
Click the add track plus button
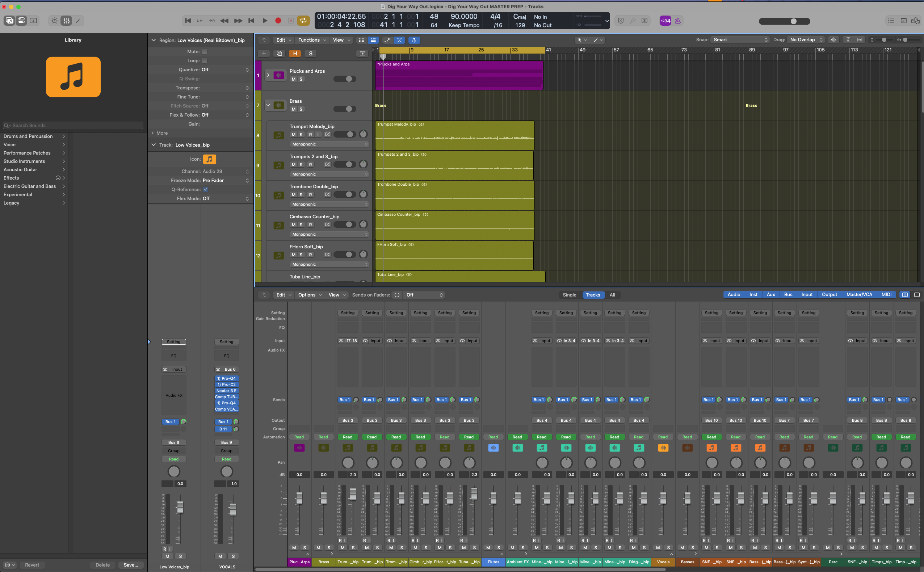tap(264, 53)
